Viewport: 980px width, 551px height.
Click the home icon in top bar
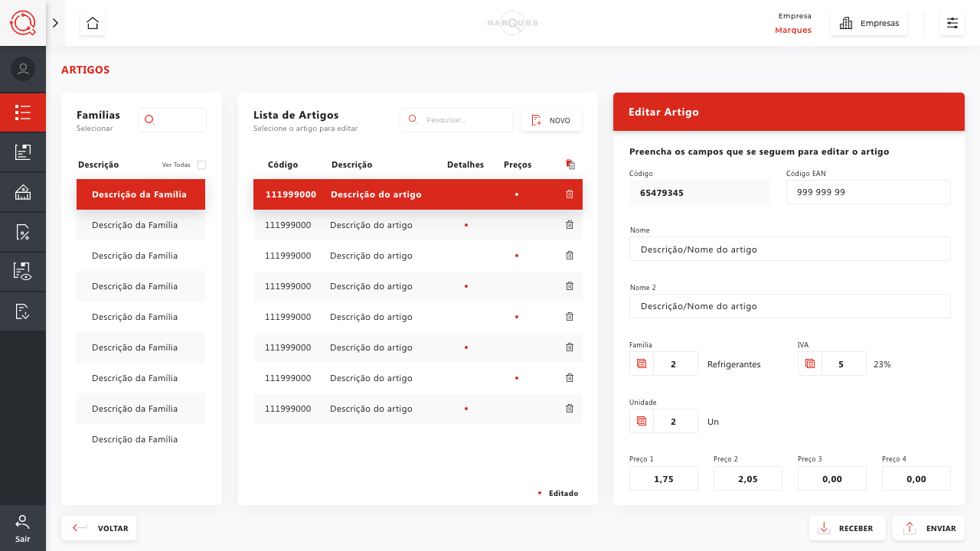click(93, 23)
